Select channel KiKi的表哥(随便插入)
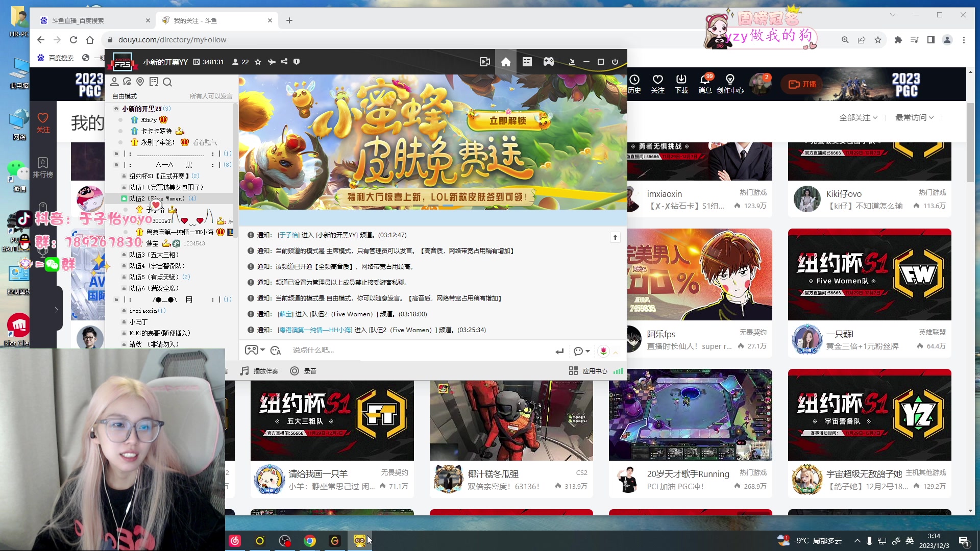Image resolution: width=980 pixels, height=551 pixels. [x=160, y=333]
